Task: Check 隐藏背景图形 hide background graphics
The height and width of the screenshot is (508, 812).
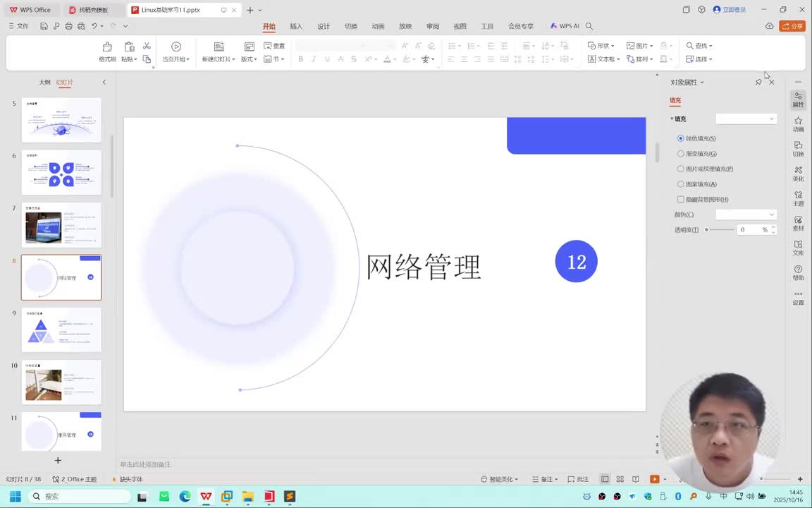Action: click(x=680, y=199)
